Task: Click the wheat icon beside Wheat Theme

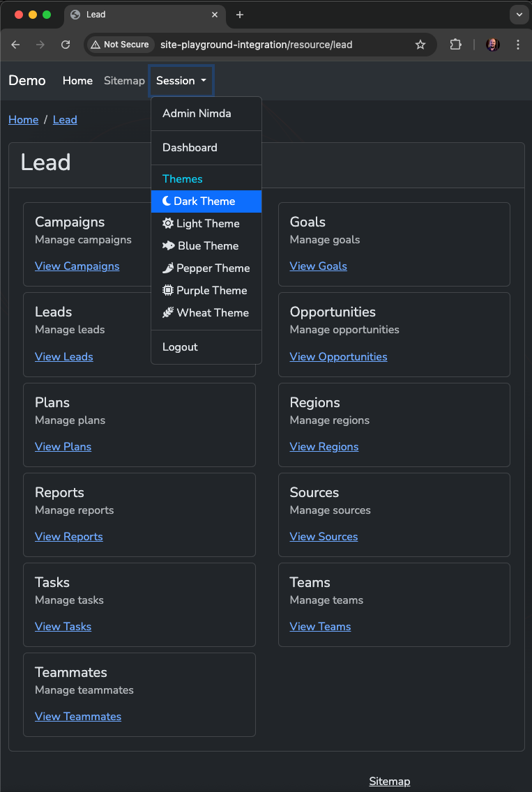Action: [168, 313]
